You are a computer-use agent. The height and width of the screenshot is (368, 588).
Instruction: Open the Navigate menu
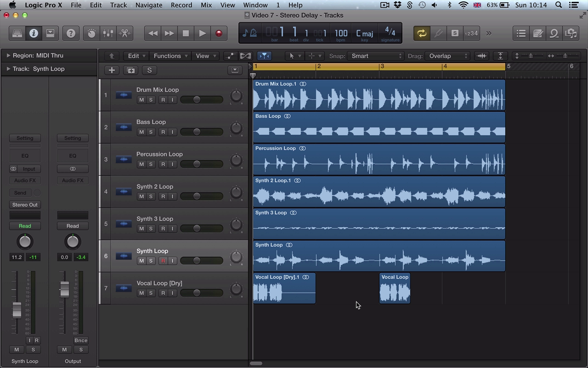149,5
